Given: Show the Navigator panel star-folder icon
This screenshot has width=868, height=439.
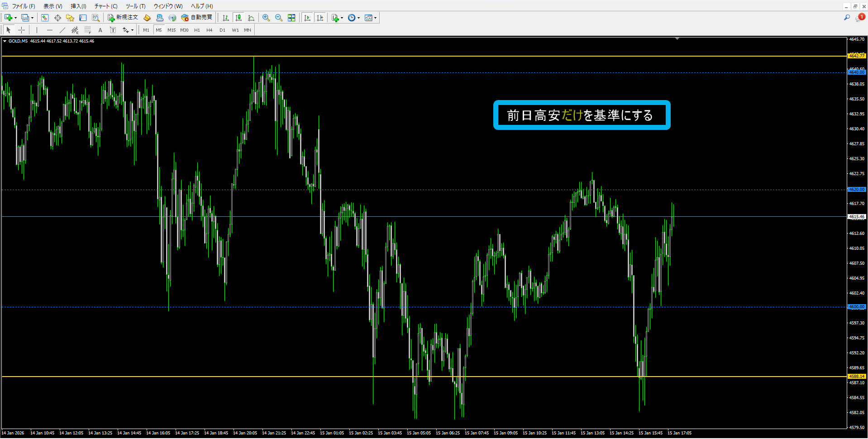Looking at the screenshot, I should coord(70,18).
